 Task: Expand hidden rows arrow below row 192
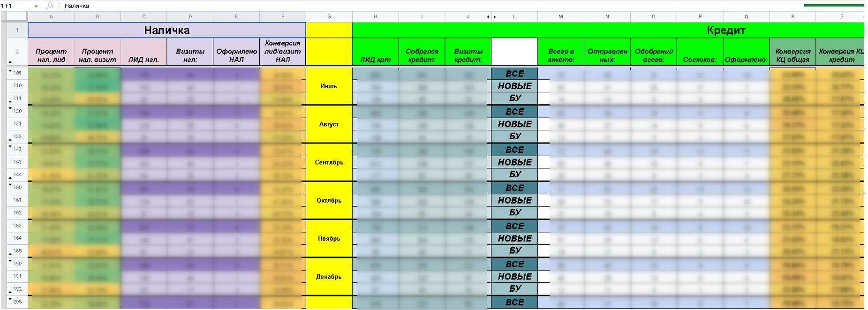pos(10,292)
